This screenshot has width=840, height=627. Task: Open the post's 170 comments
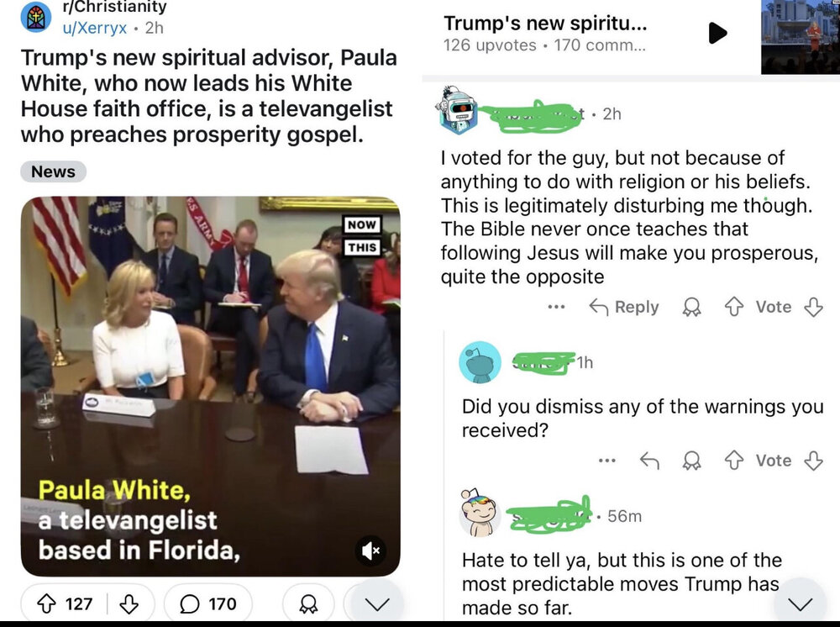207,604
